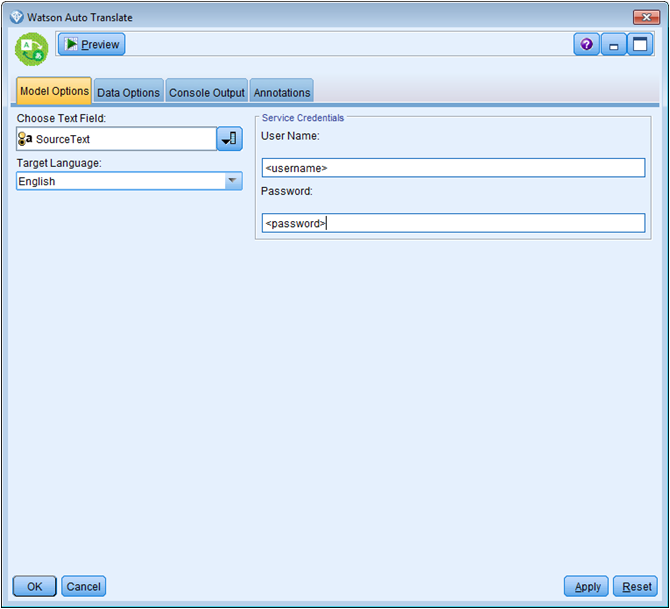
Task: Click the Reset button
Action: coord(635,586)
